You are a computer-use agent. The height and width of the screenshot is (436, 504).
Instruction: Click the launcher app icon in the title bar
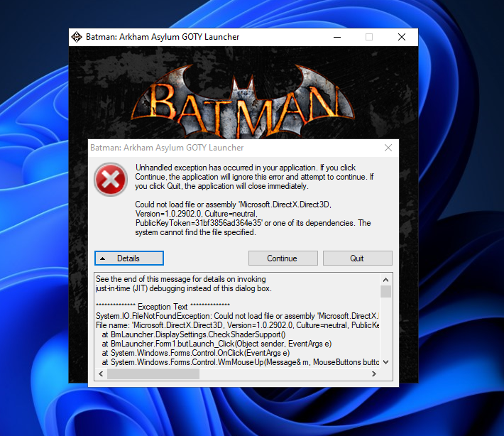coord(77,37)
